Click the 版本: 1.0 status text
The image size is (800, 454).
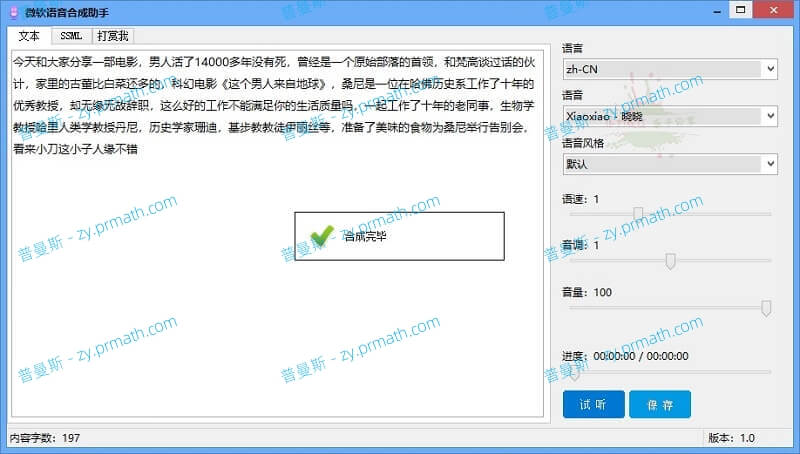[x=731, y=438]
